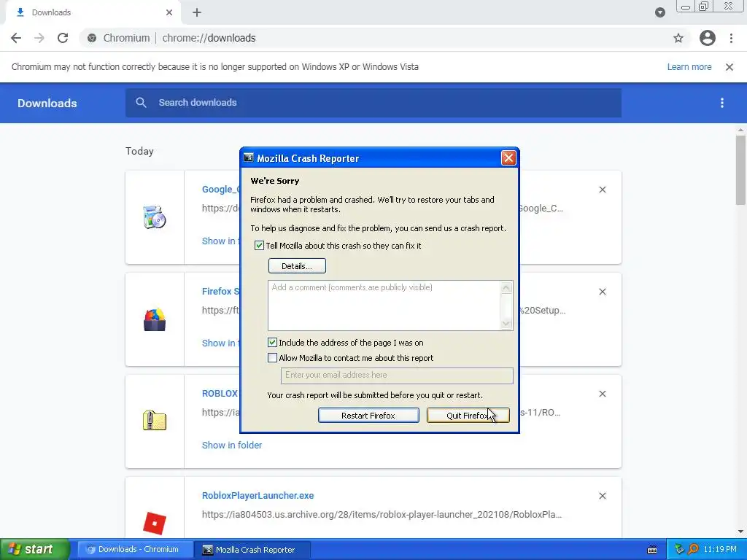
Task: Open the Chromium profile avatar menu
Action: coord(708,38)
